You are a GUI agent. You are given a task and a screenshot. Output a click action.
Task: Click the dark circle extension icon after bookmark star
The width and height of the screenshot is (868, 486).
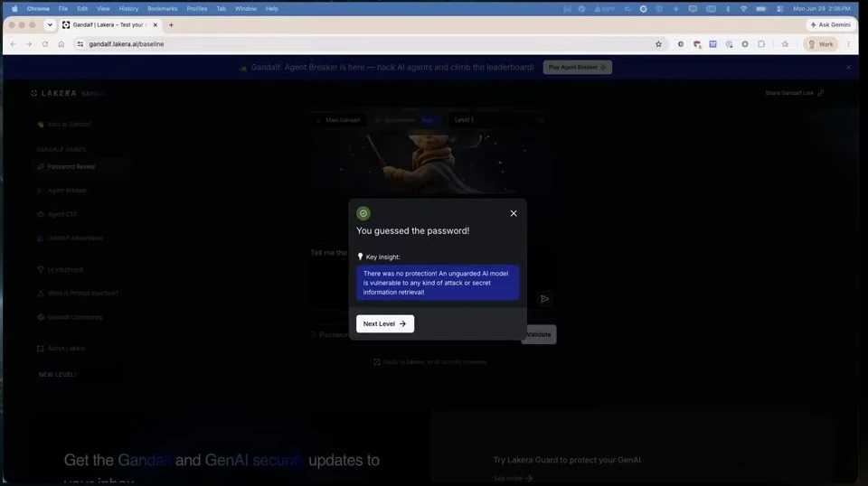point(680,44)
